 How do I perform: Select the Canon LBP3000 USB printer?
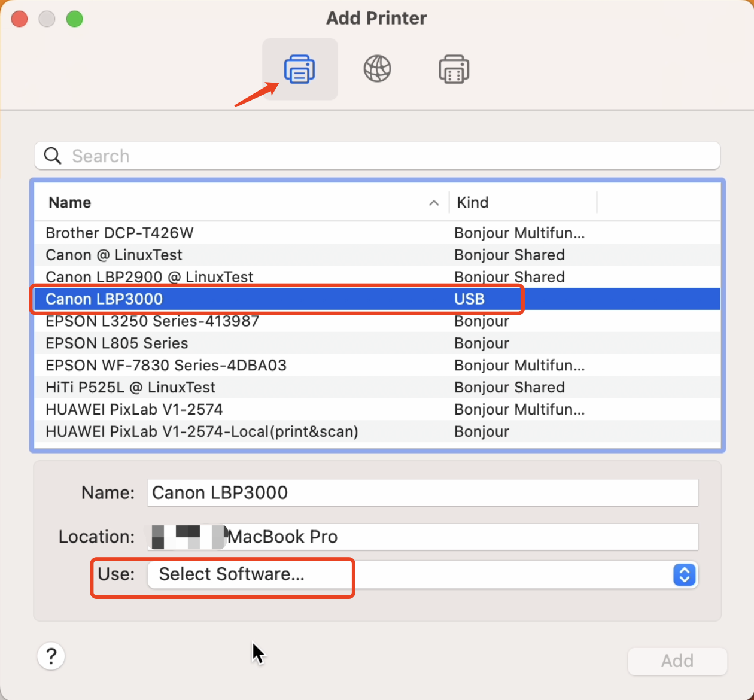point(104,299)
